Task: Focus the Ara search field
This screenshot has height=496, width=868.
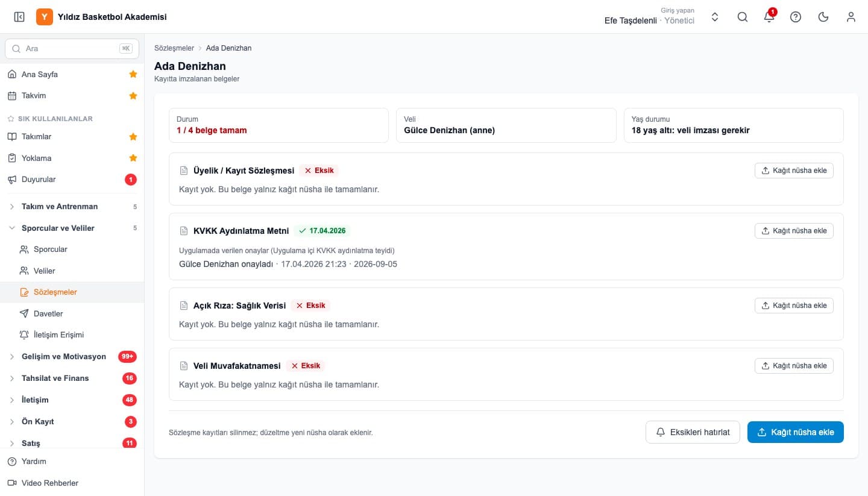Action: coord(72,49)
